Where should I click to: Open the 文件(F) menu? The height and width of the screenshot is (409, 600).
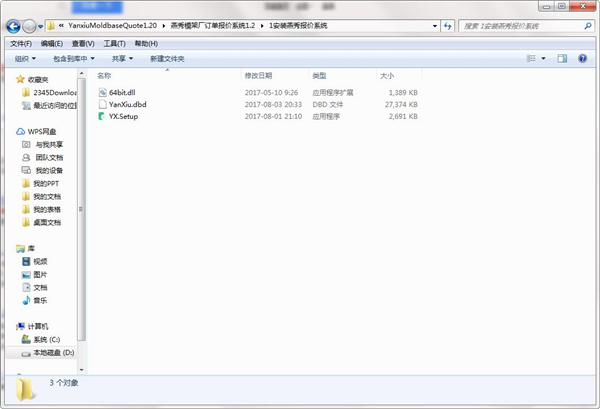(x=21, y=44)
